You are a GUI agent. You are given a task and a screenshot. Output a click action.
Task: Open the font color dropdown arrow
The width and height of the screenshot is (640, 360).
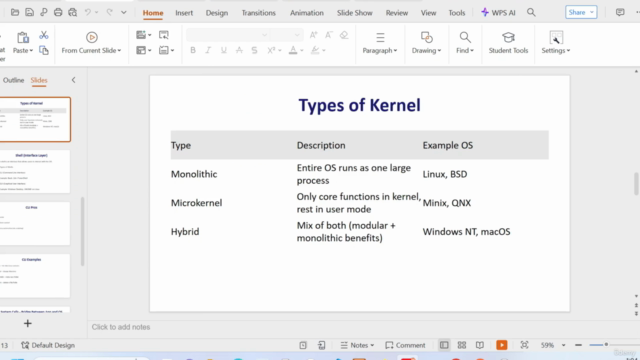(302, 51)
